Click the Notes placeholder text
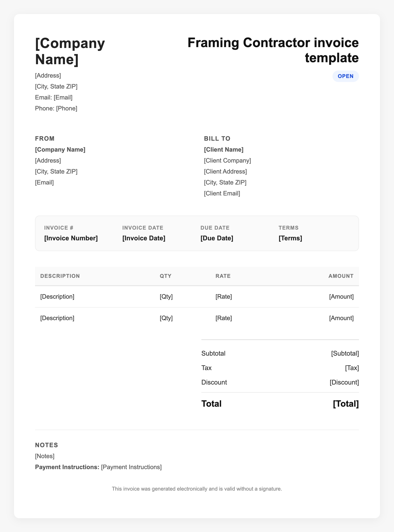 pos(45,456)
